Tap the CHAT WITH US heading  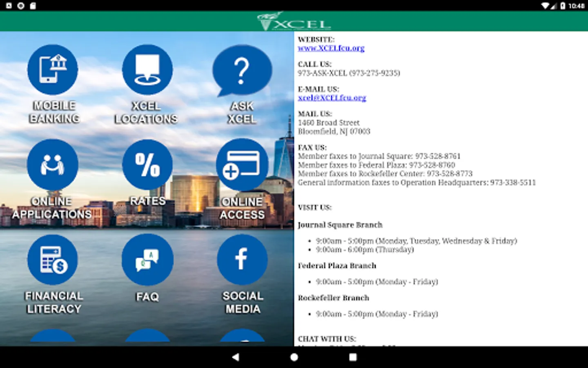(327, 339)
